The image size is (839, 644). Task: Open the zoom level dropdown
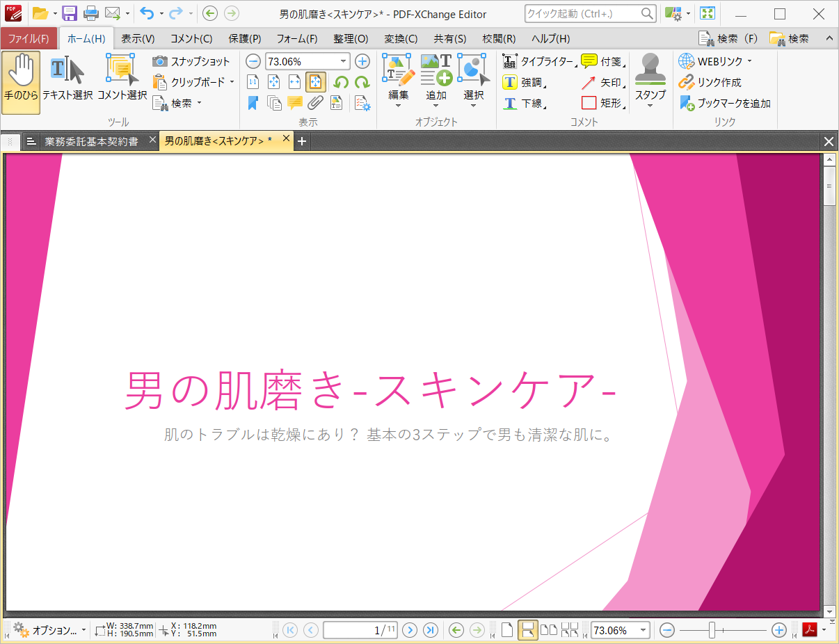click(342, 61)
